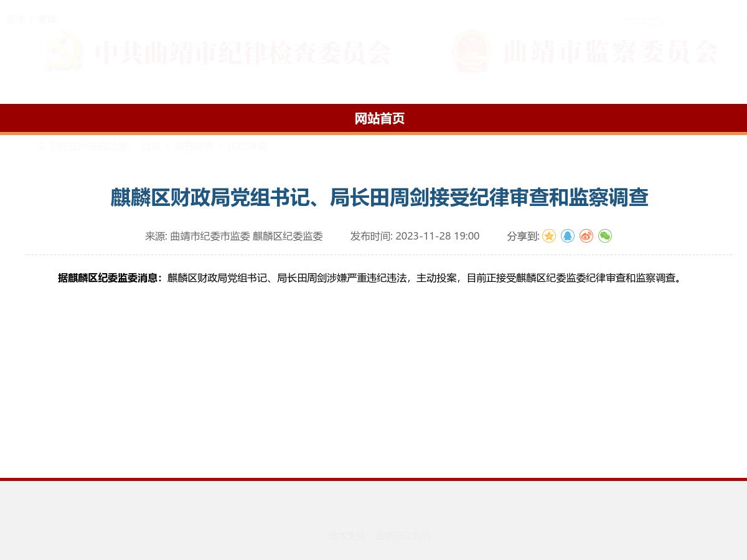747x560 pixels.
Task: Click the 中共曲靖市纪律检查委员会 banner title
Action: tap(243, 52)
